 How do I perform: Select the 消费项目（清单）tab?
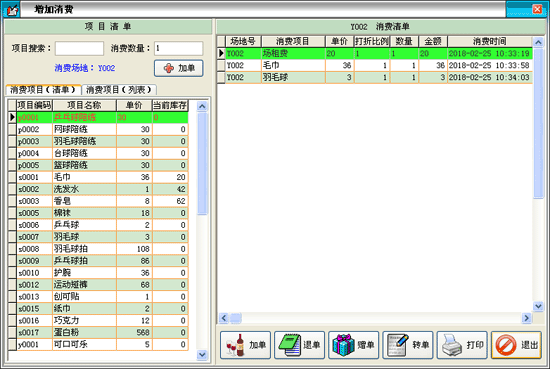(x=43, y=90)
